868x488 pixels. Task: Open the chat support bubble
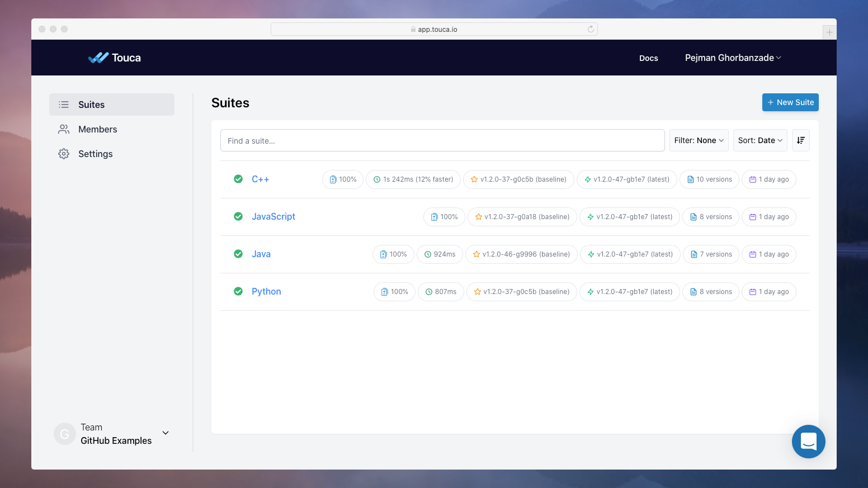pos(809,442)
